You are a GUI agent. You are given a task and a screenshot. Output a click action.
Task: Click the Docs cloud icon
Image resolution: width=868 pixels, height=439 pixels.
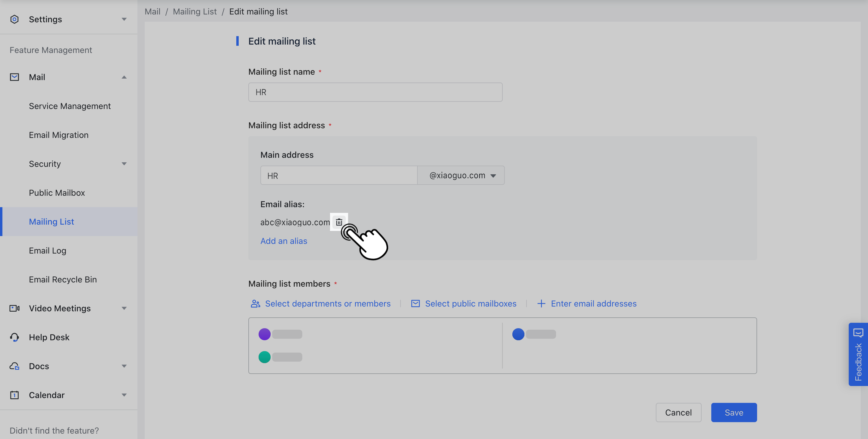pyautogui.click(x=14, y=366)
